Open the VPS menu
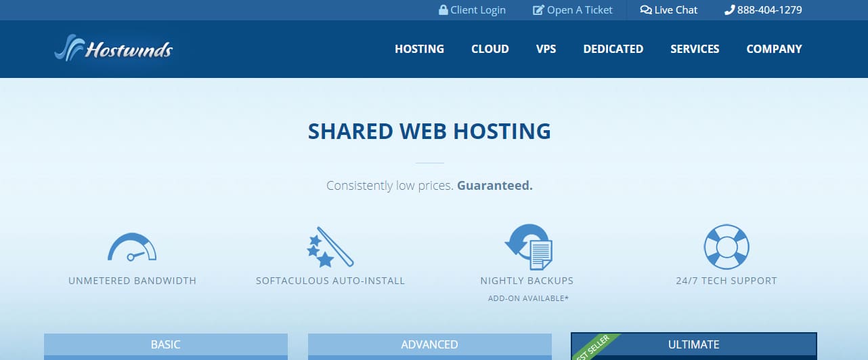868x360 pixels. coord(546,49)
